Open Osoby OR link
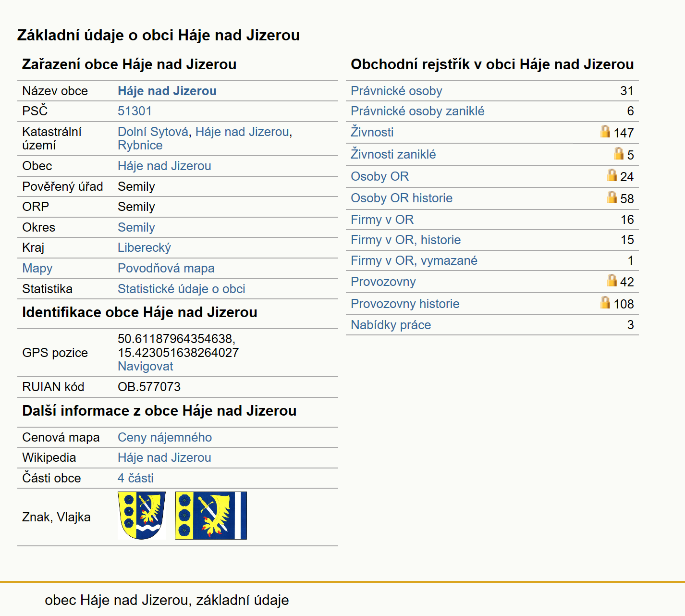The height and width of the screenshot is (616, 685). point(379,176)
